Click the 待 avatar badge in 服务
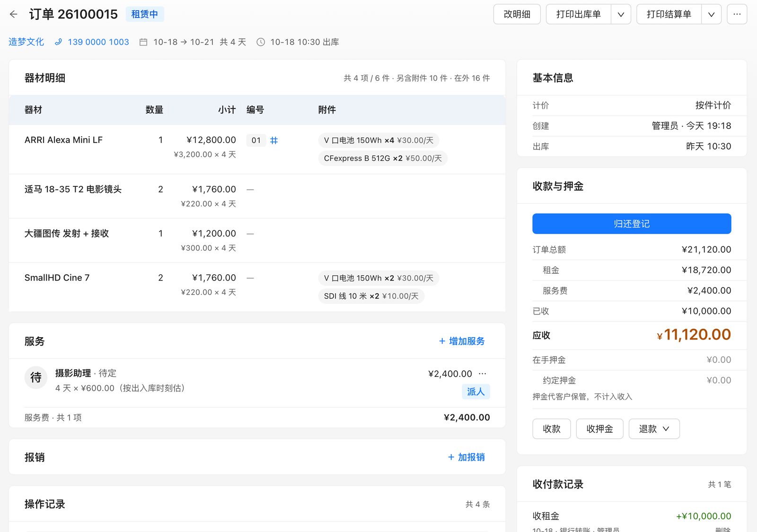 pyautogui.click(x=36, y=377)
